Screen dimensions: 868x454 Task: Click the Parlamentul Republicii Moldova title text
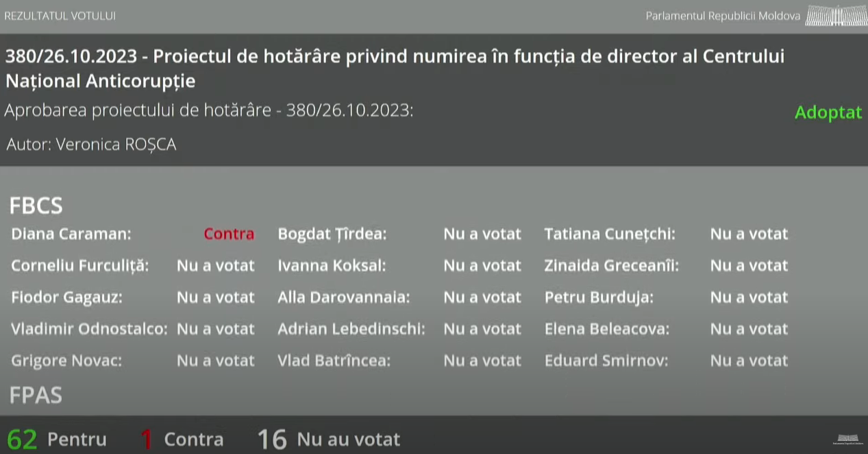[723, 16]
